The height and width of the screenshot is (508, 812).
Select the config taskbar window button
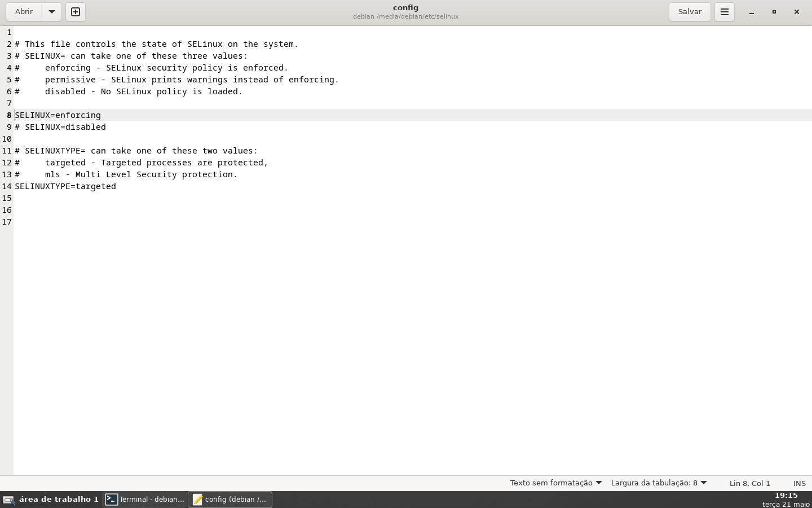click(x=230, y=500)
